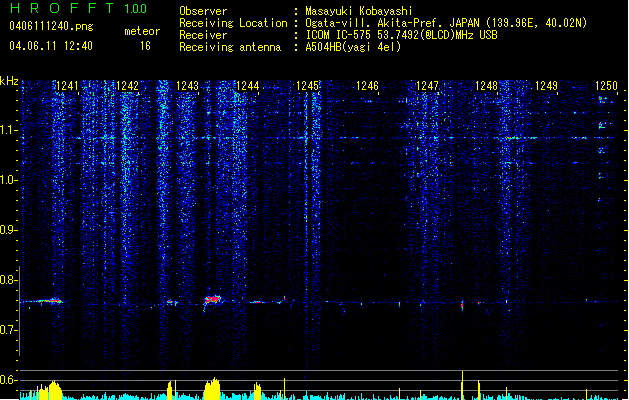Click antenna value A504HB(yagi 4el)
This screenshot has height=400, width=629.
click(353, 47)
